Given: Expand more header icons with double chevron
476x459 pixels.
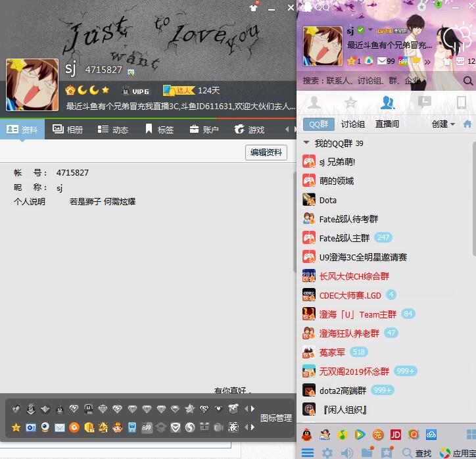Looking at the screenshot, I should (427, 62).
